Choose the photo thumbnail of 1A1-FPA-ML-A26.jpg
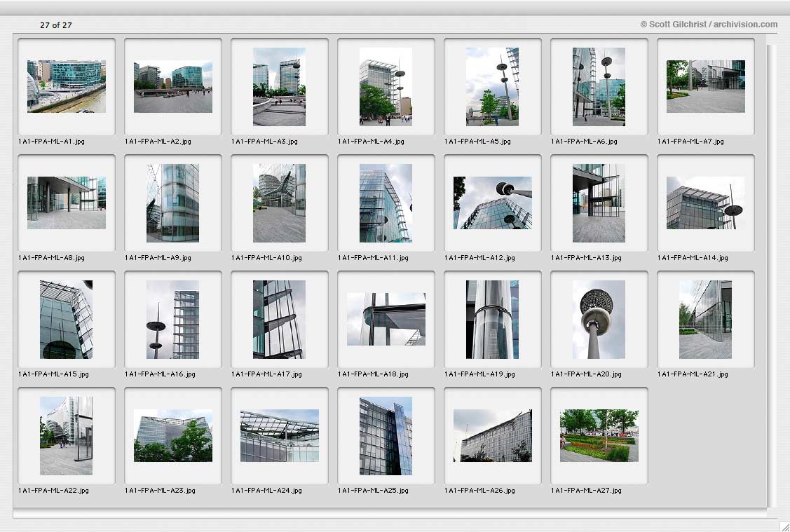 pyautogui.click(x=493, y=436)
